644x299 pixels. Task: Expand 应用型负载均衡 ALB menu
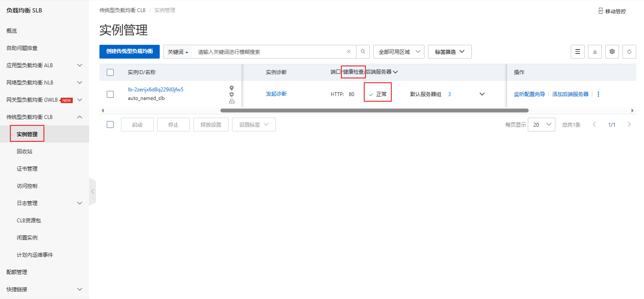tap(80, 65)
